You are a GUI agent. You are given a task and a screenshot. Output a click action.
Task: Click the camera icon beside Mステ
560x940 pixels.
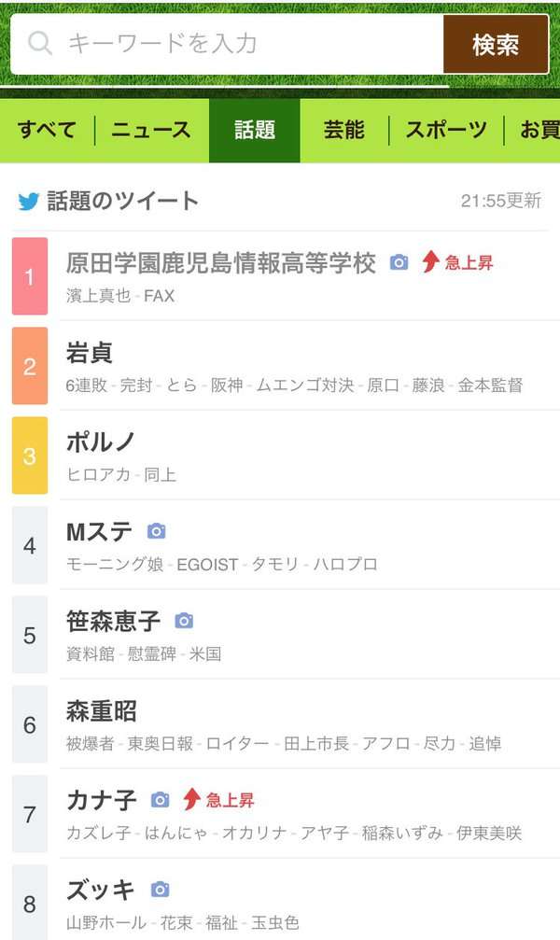click(x=157, y=530)
